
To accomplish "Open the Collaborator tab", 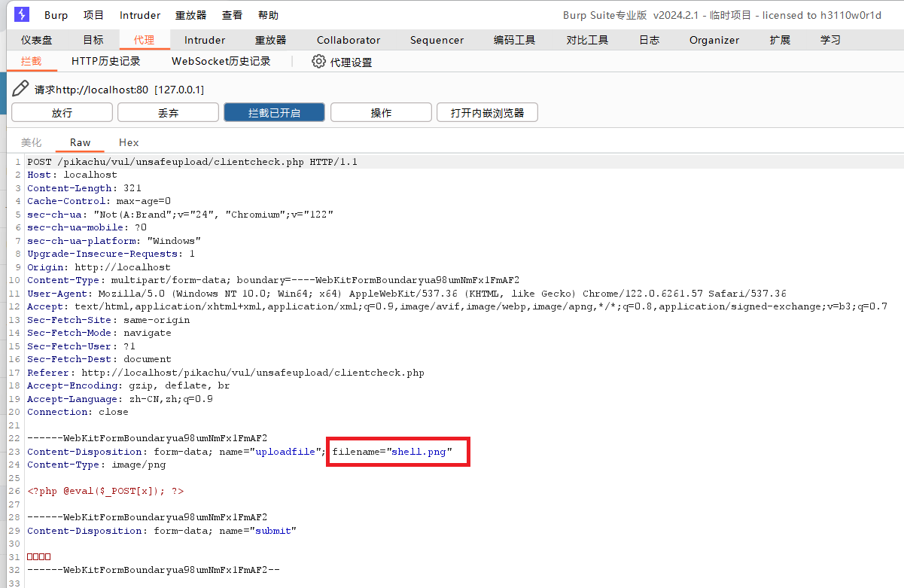I will click(x=349, y=40).
